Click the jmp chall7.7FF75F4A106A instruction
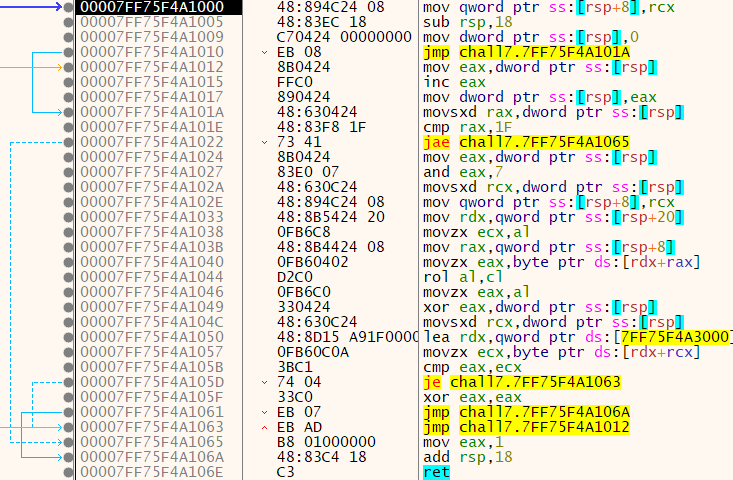This screenshot has height=480, width=733. click(x=526, y=412)
